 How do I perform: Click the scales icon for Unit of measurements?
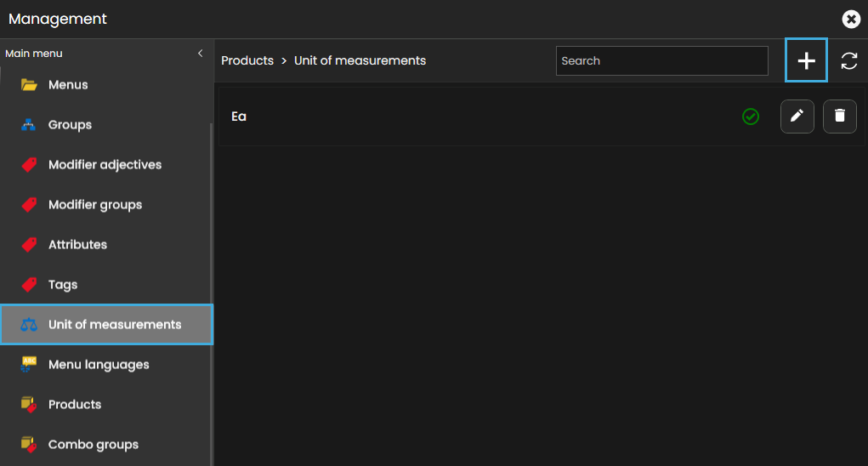[30, 325]
